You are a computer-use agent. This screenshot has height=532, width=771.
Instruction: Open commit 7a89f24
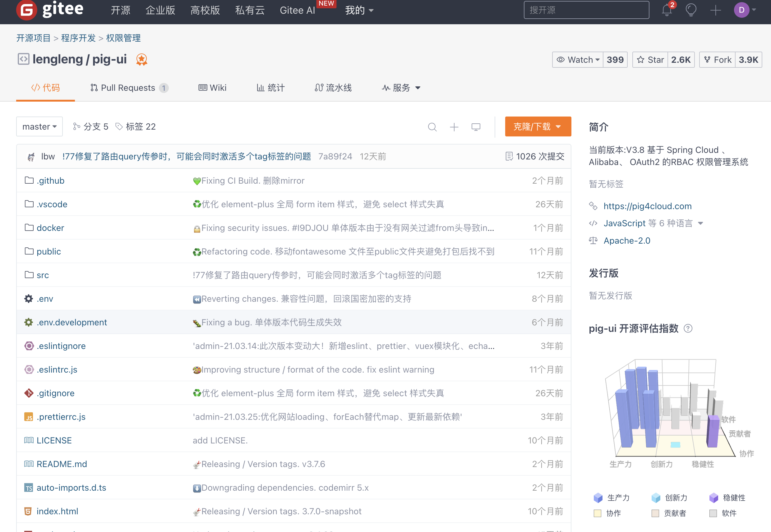[335, 157]
